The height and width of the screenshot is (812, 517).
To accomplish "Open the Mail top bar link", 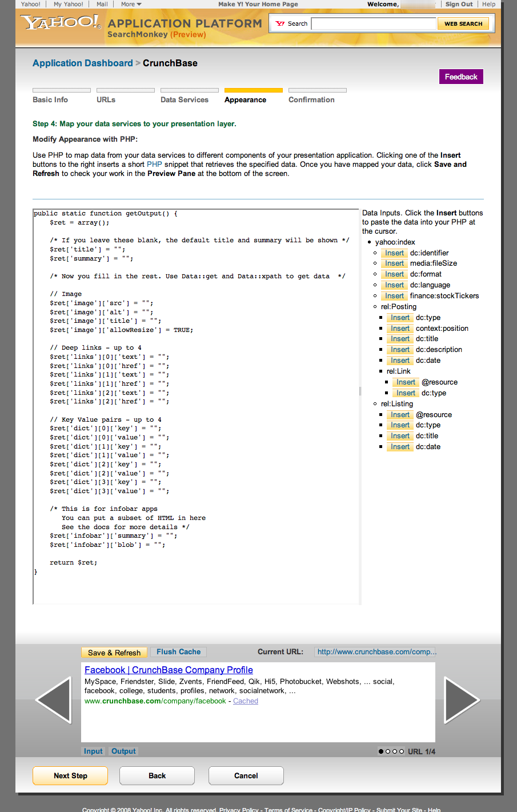I will pyautogui.click(x=102, y=4).
